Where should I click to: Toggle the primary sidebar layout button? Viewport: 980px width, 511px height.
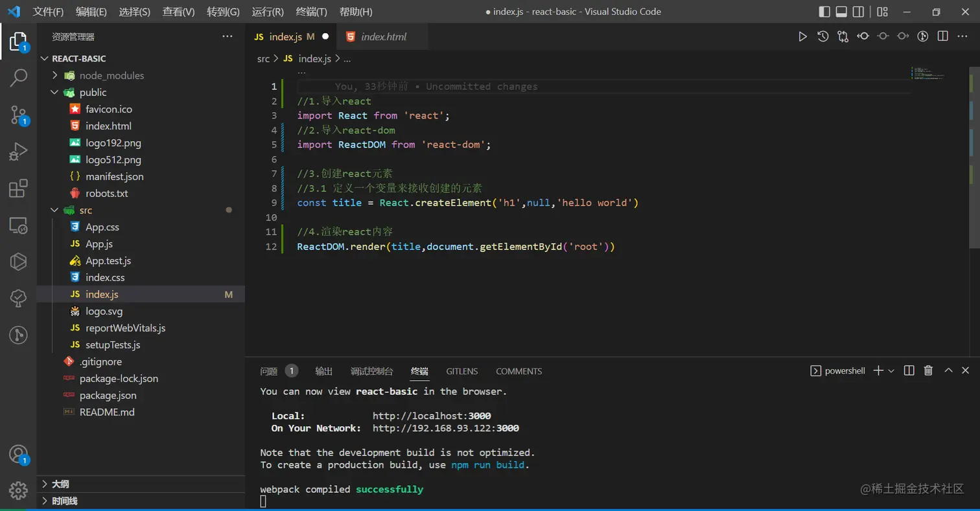coord(824,12)
